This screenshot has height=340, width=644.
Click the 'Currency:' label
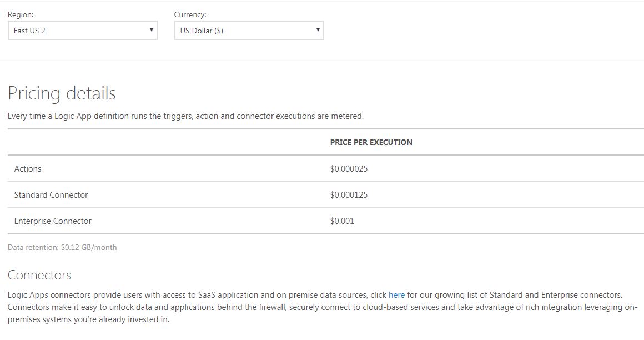coord(190,15)
